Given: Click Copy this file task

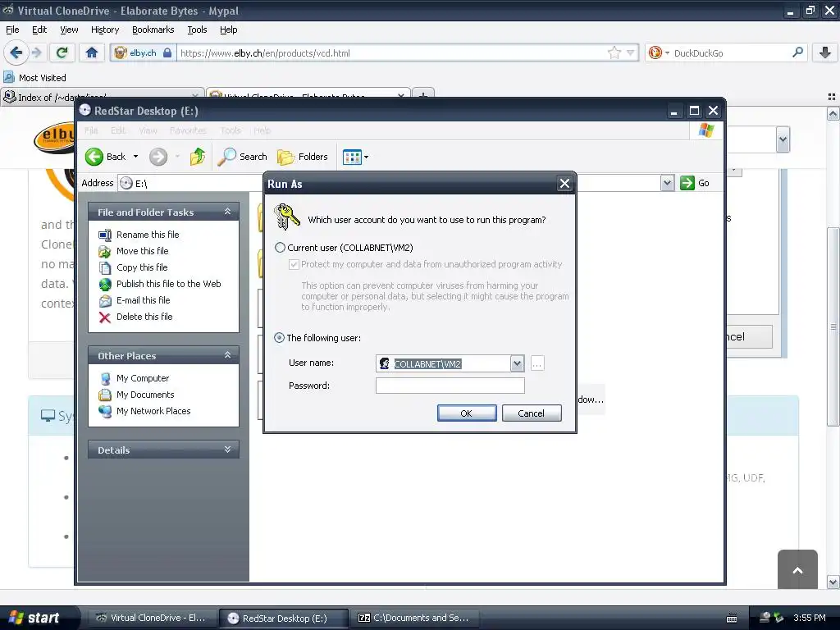Looking at the screenshot, I should coord(142,267).
